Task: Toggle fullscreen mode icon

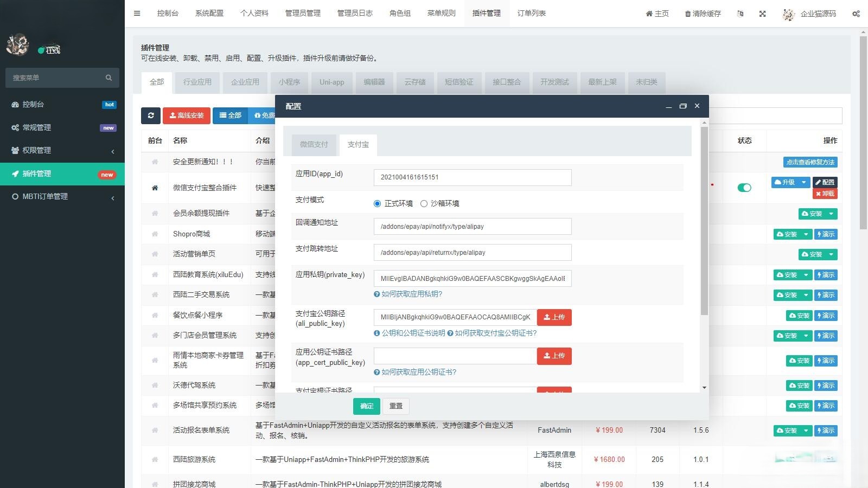Action: click(762, 14)
